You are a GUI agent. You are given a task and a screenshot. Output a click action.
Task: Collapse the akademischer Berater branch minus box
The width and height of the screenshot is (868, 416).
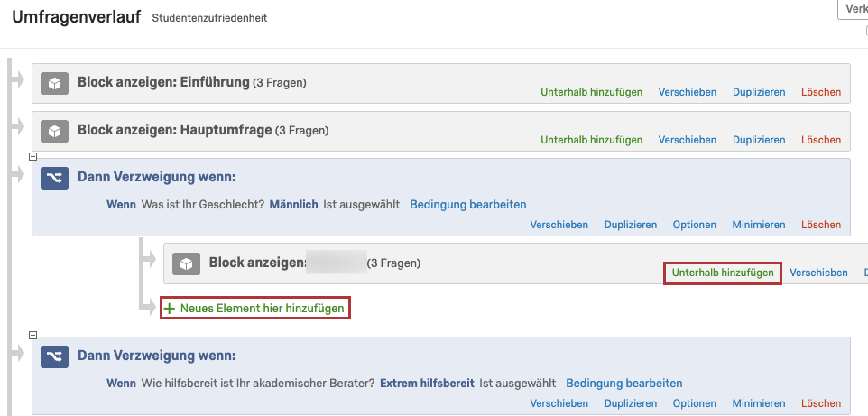(x=32, y=335)
